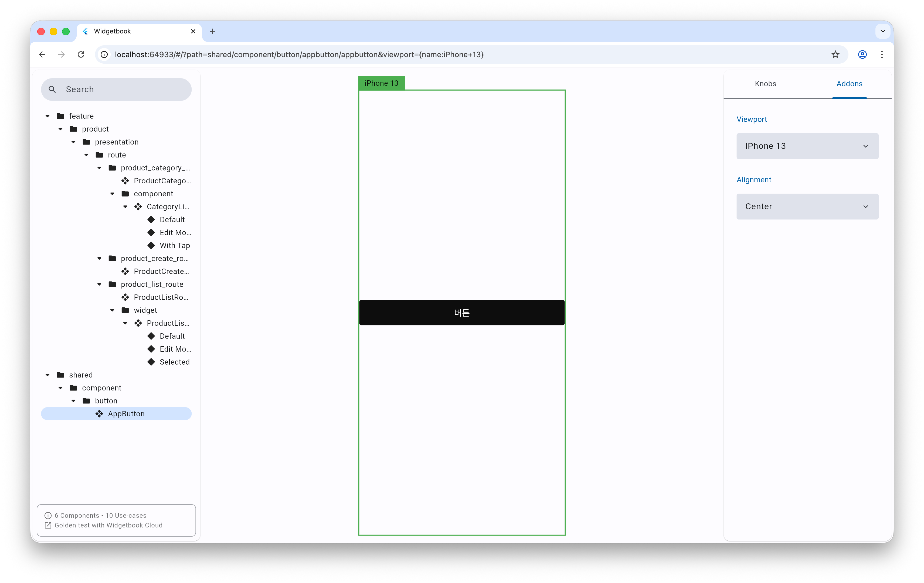This screenshot has width=924, height=583.
Task: Open the tab search chevron button
Action: [882, 32]
